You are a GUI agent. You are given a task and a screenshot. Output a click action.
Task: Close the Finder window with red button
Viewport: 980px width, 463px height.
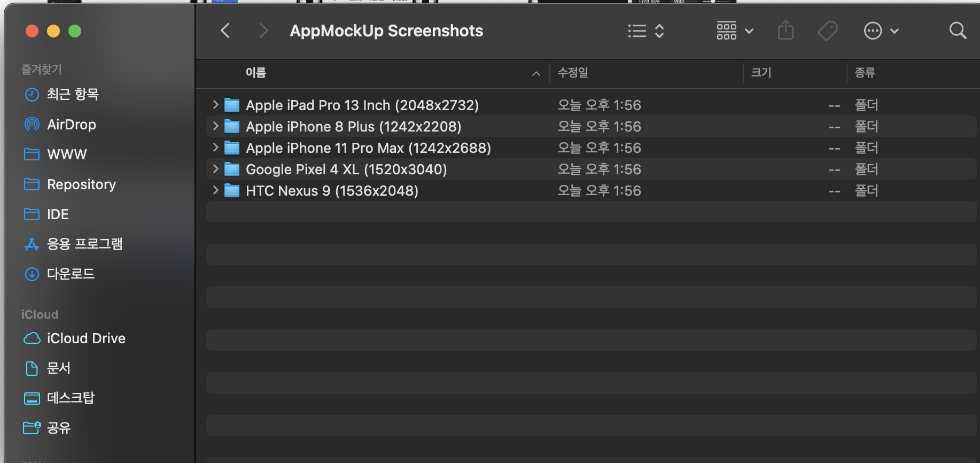(x=32, y=31)
